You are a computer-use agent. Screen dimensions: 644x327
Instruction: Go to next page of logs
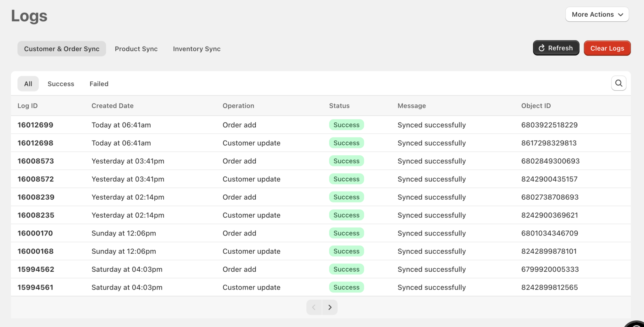pyautogui.click(x=330, y=307)
